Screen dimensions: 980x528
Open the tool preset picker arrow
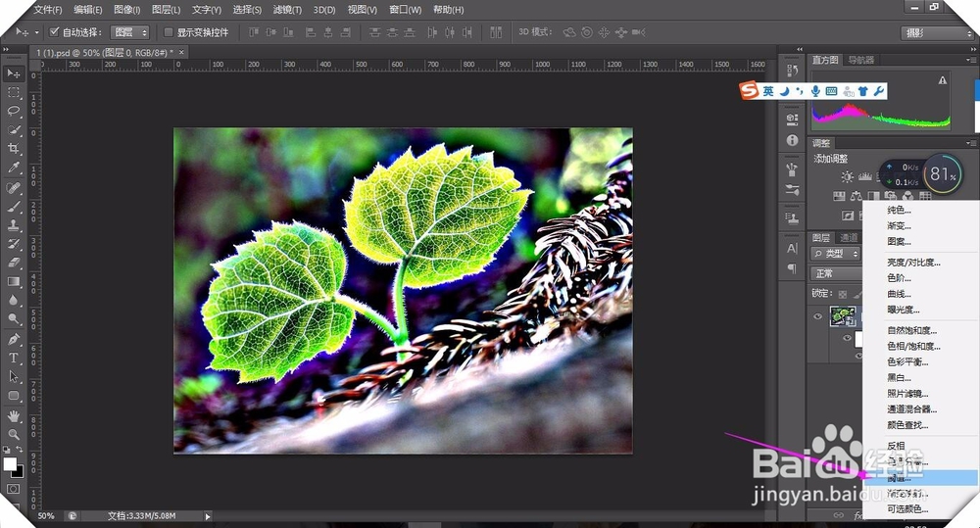click(x=36, y=32)
